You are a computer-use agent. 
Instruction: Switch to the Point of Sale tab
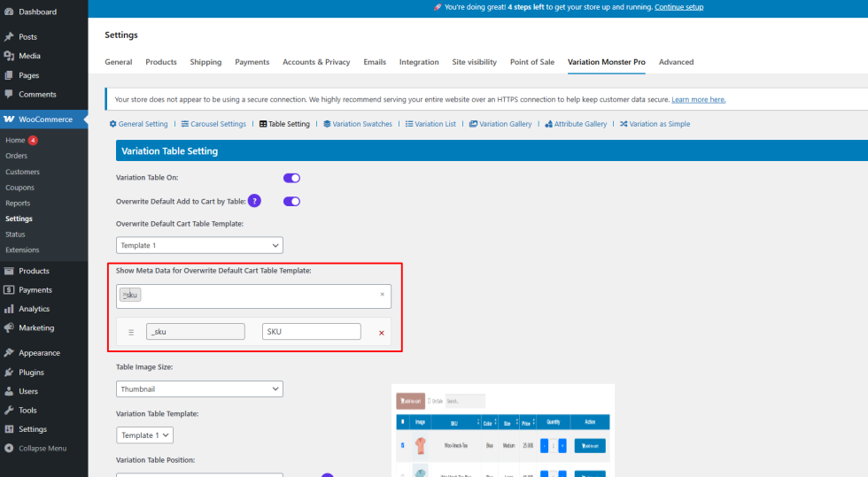pos(532,62)
